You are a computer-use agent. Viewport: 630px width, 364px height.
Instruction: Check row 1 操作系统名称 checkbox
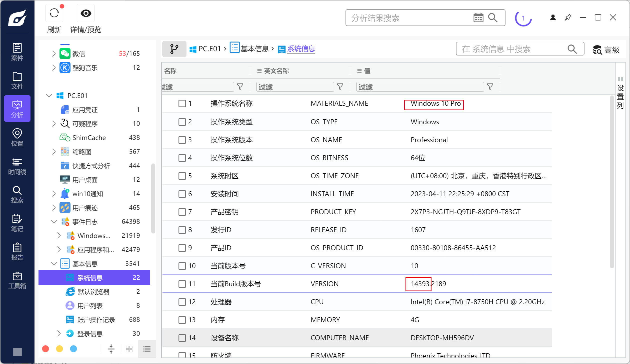click(x=182, y=103)
